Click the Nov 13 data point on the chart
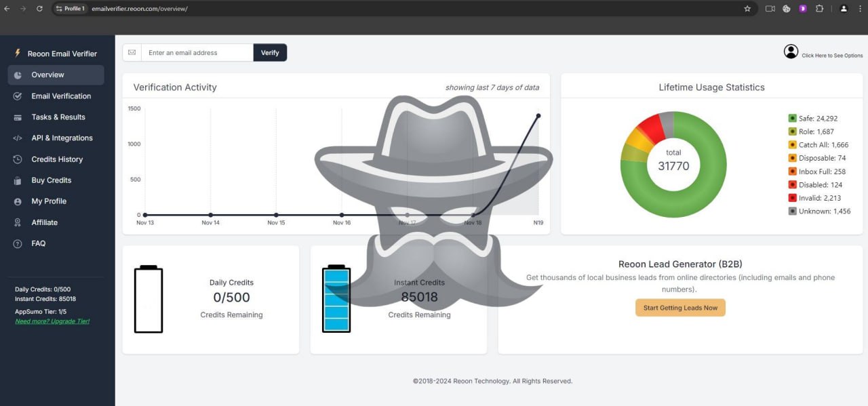868x406 pixels. pos(145,215)
